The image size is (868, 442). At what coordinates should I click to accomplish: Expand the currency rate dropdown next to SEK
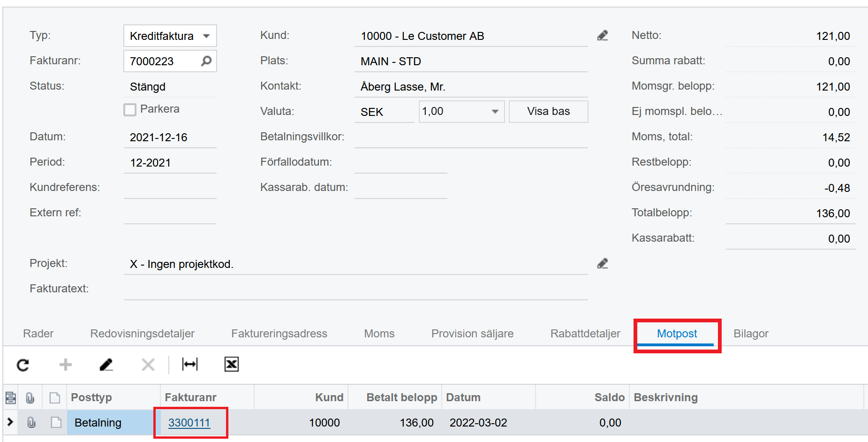tap(495, 111)
